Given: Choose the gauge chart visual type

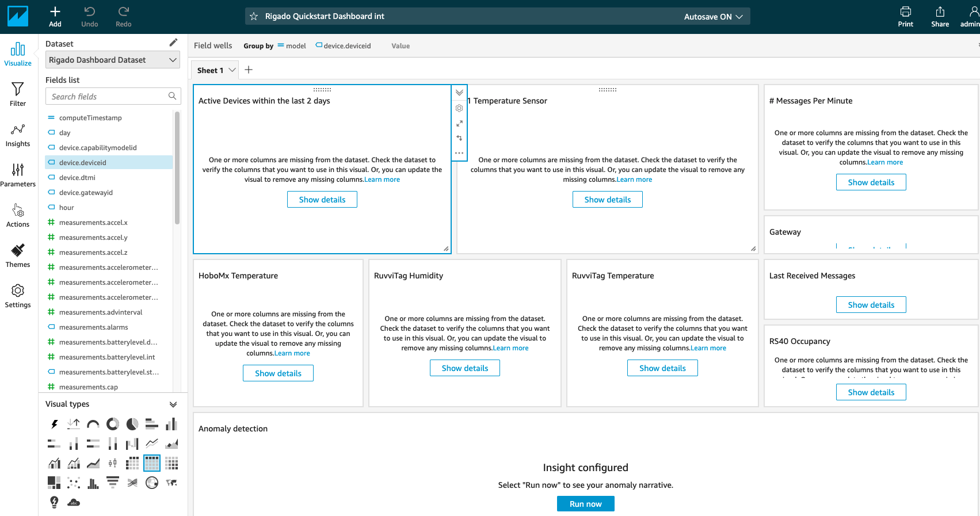Looking at the screenshot, I should click(93, 424).
